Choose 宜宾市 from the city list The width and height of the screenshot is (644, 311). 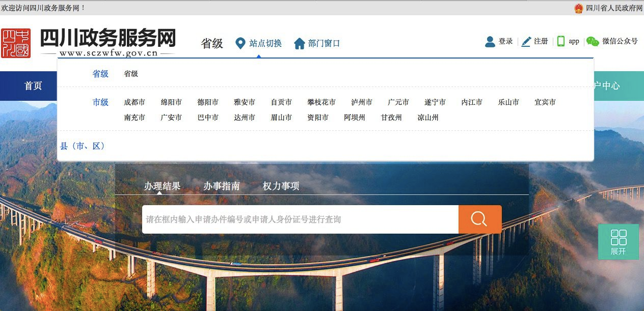(545, 102)
